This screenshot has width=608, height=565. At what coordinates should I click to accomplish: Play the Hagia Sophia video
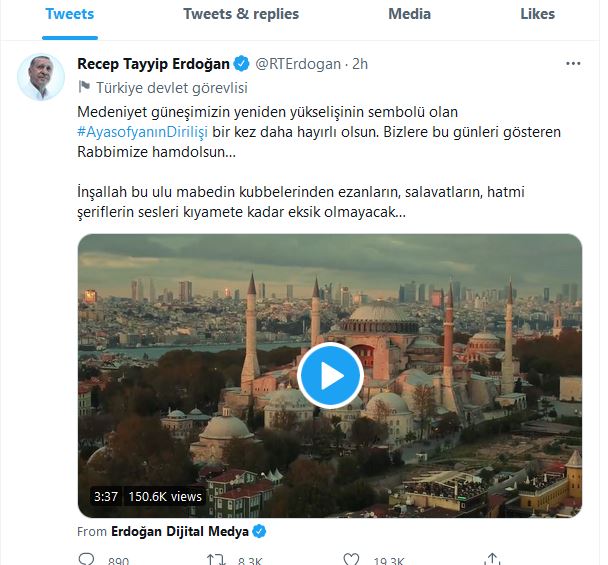click(x=330, y=375)
